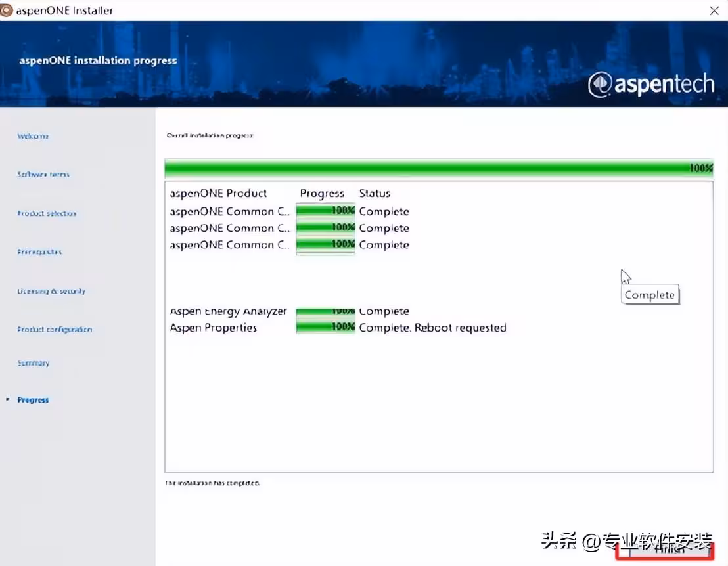Click the Progress column header

tap(322, 194)
